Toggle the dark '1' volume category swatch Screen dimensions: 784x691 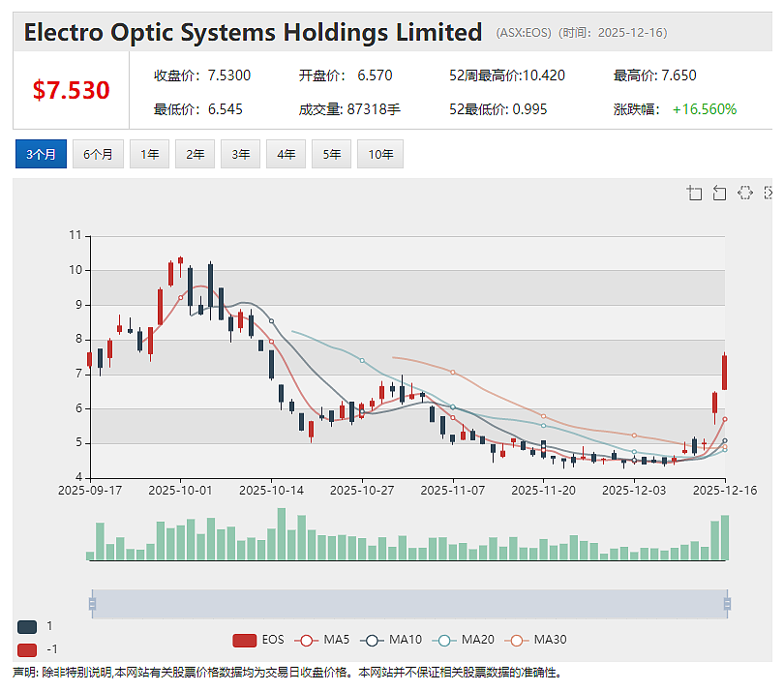click(27, 626)
